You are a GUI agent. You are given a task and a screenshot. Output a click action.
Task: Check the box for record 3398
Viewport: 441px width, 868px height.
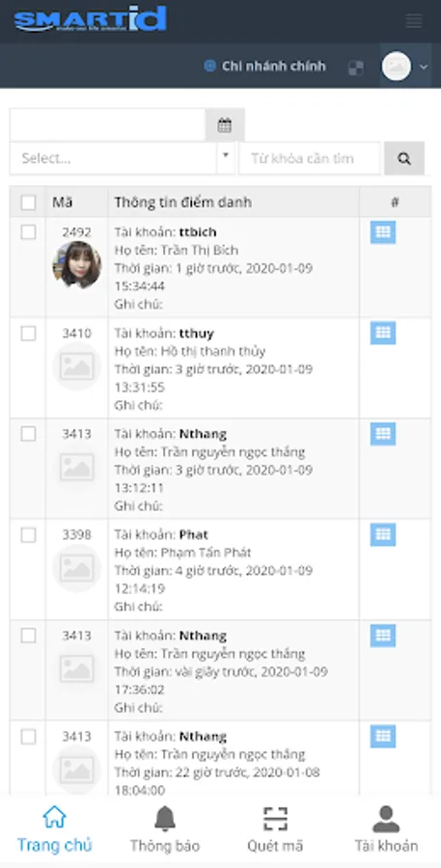click(x=28, y=534)
